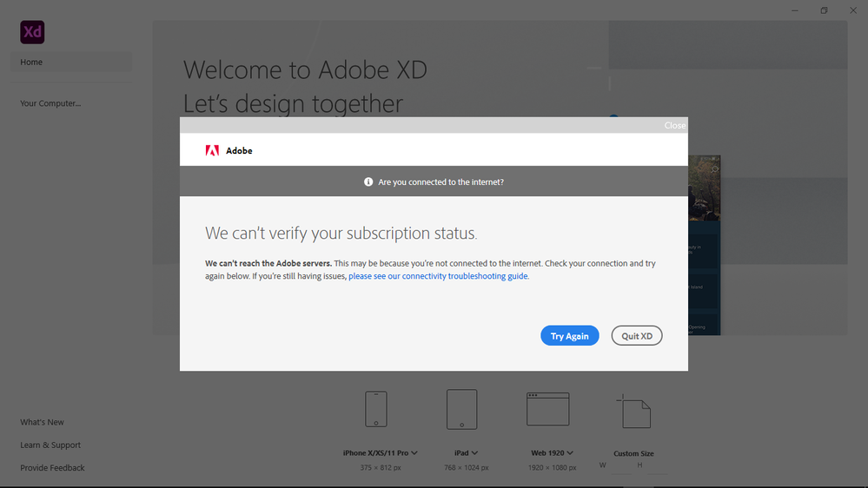Click the Adobe XD logo icon
This screenshot has height=488, width=868.
click(32, 32)
